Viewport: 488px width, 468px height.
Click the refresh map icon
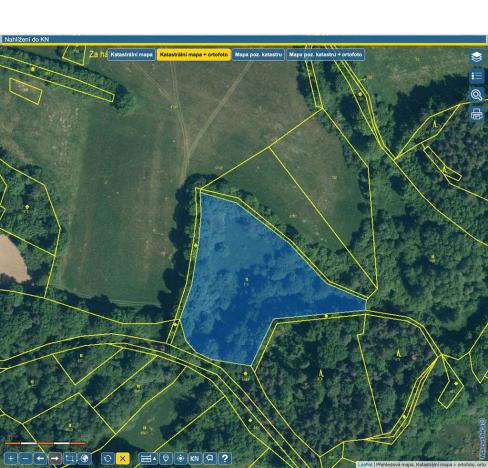(108, 459)
